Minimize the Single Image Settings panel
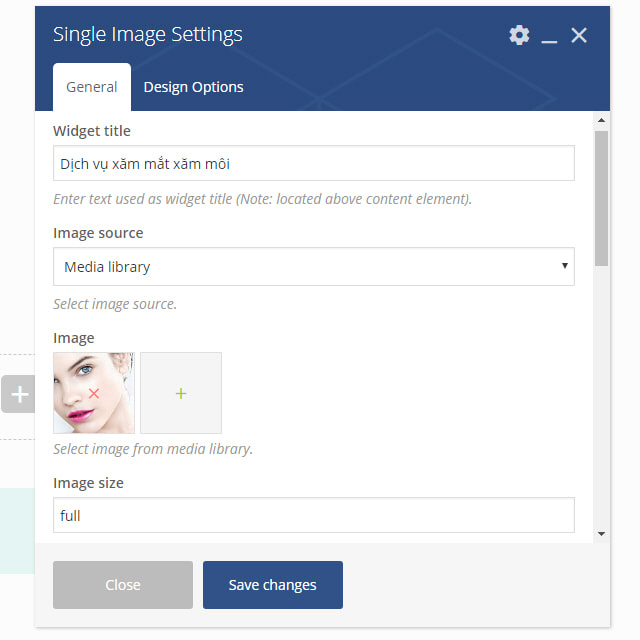Screen dimensions: 640x640 549,41
